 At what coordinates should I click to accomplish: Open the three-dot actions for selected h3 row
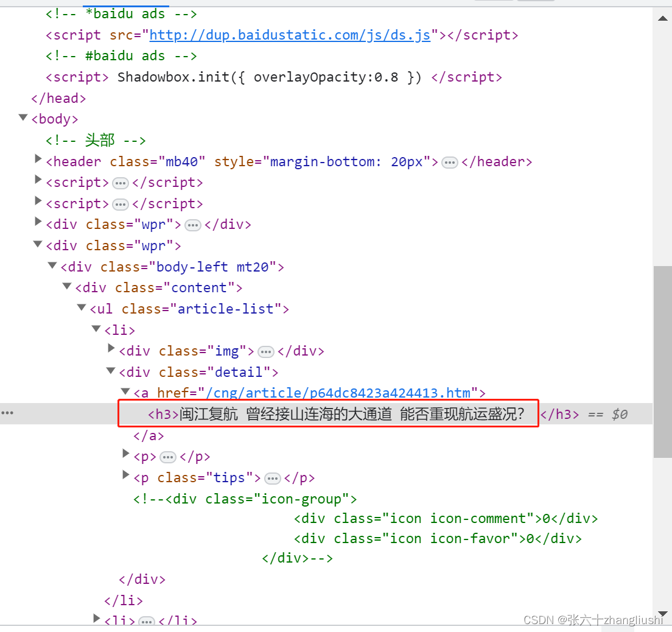pyautogui.click(x=7, y=413)
